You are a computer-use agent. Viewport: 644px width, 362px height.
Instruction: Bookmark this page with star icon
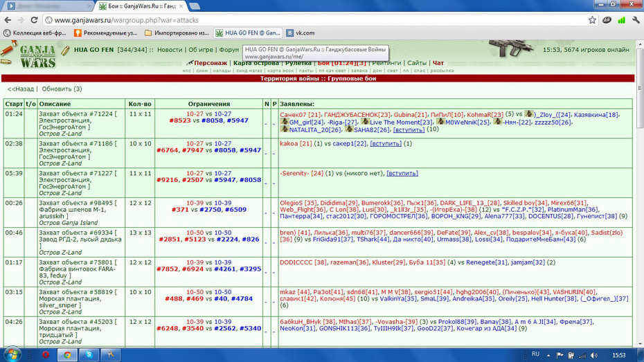(592, 20)
